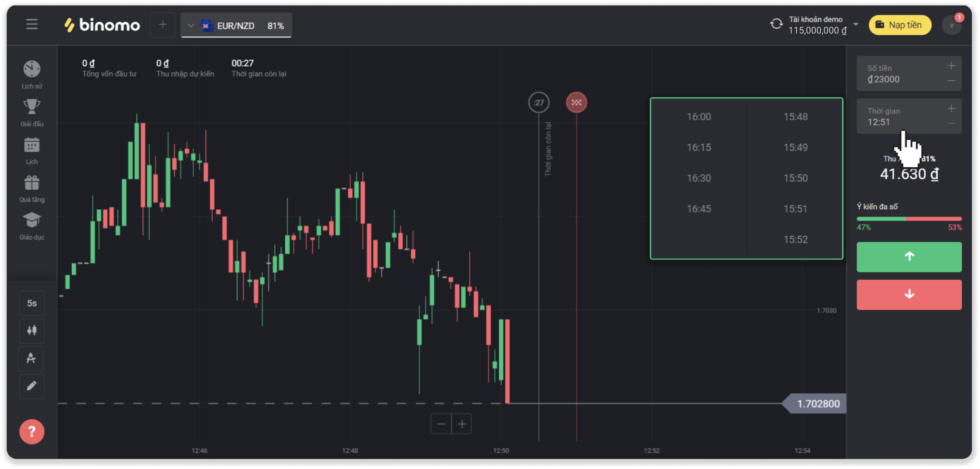Image resolution: width=980 pixels, height=469 pixels.
Task: Select the pencil drawing tool
Action: coord(32,386)
